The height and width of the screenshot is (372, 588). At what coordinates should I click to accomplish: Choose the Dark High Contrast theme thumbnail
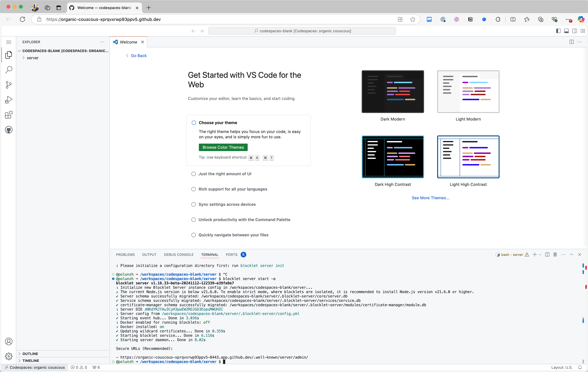(x=393, y=157)
